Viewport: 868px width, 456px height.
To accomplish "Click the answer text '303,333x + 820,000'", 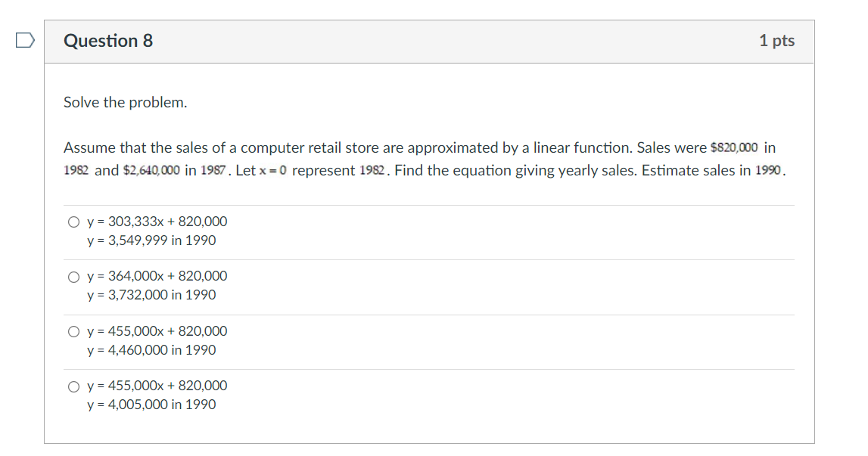I will (157, 222).
